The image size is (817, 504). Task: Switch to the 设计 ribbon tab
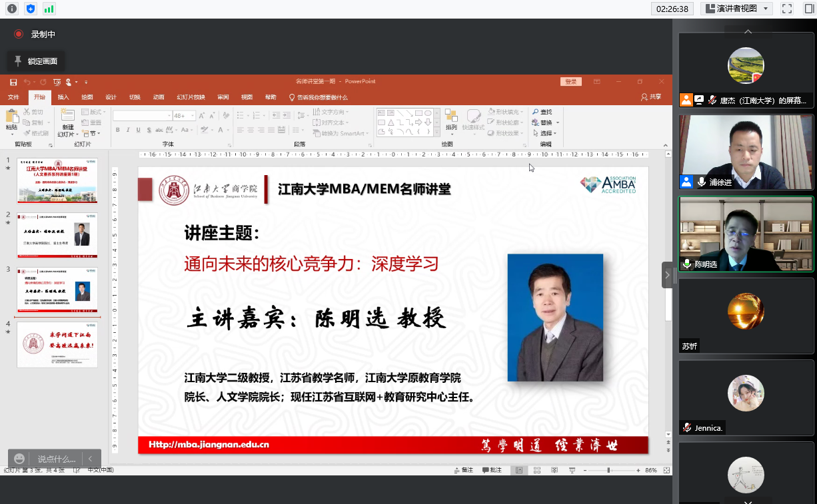[x=111, y=97]
